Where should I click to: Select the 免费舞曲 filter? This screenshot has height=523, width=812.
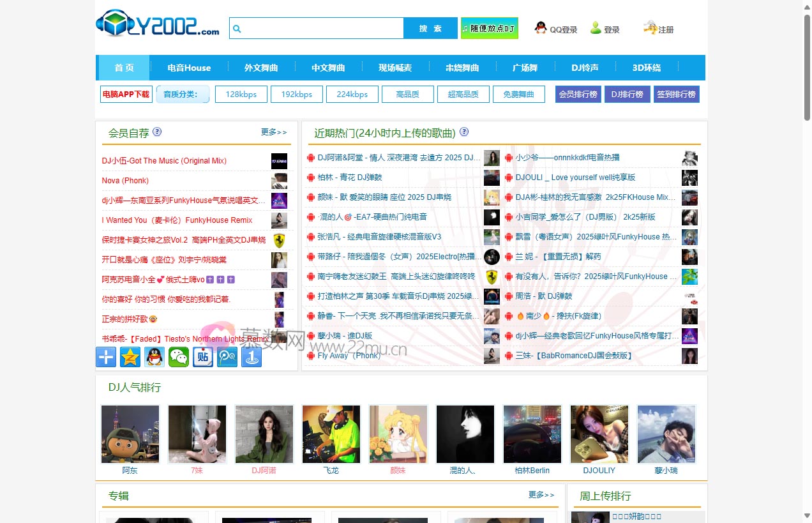pyautogui.click(x=518, y=95)
